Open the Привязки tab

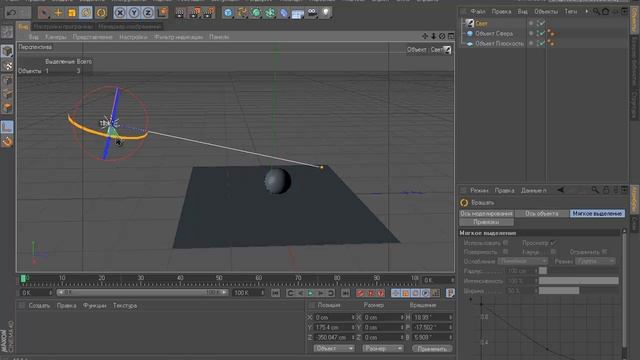click(486, 222)
